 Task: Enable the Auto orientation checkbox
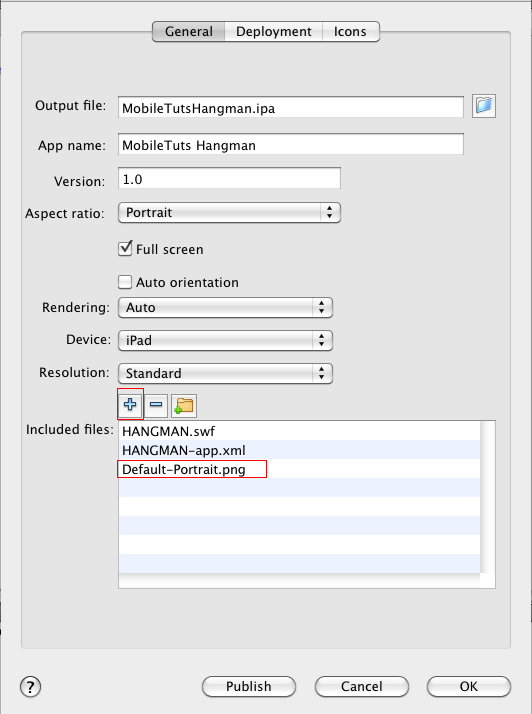[x=125, y=282]
